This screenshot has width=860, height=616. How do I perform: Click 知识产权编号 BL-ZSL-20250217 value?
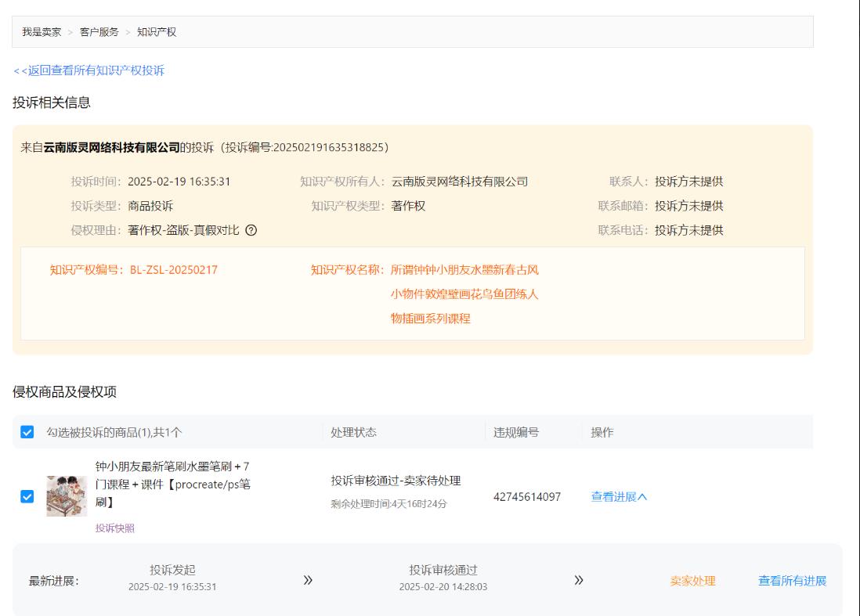click(173, 270)
